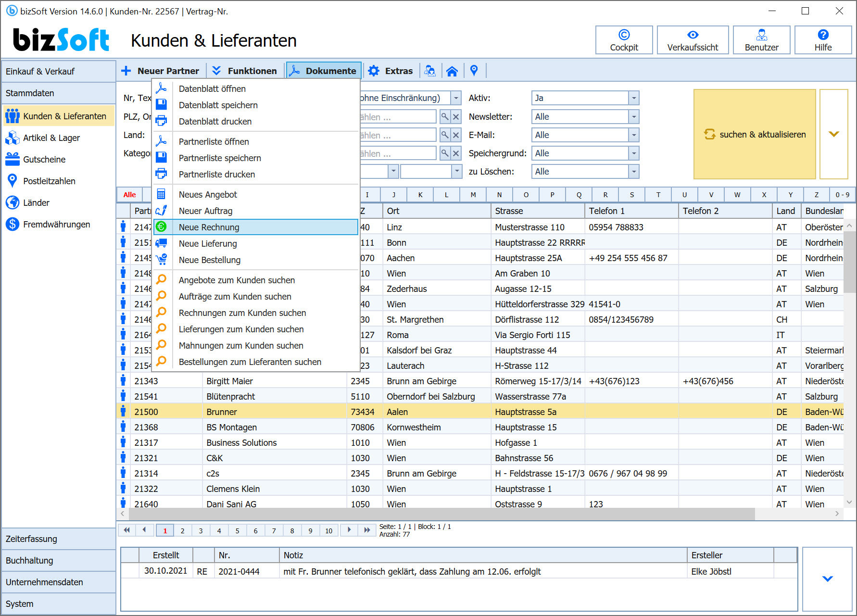Open Benutzer settings
Viewport: 857px width, 616px height.
coord(761,40)
